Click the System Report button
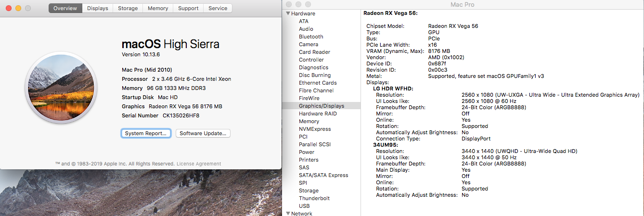Image resolution: width=644 pixels, height=216 pixels. [146, 133]
